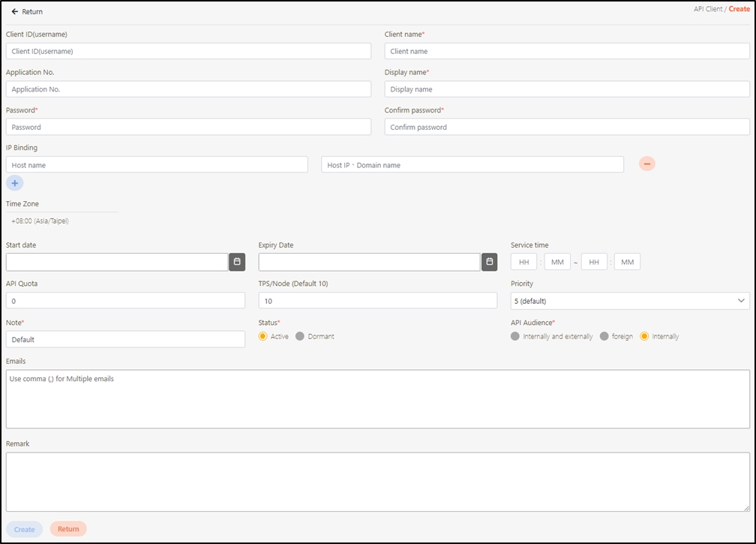This screenshot has height=544, width=756.
Task: Click the API Client breadcrumb link
Action: [x=707, y=8]
